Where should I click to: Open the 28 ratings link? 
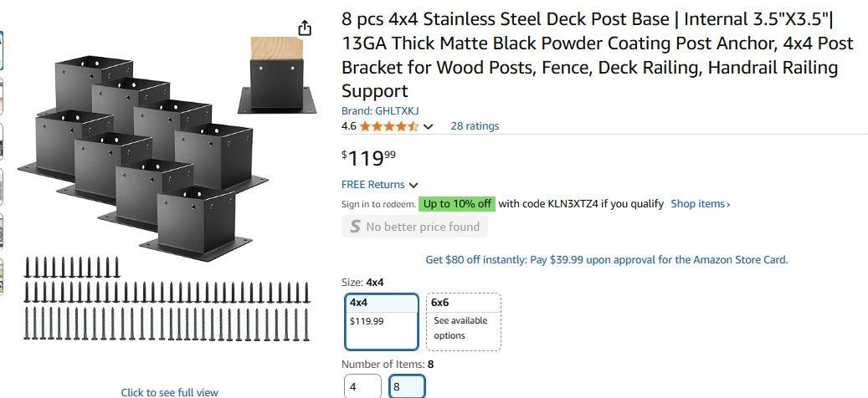point(475,126)
